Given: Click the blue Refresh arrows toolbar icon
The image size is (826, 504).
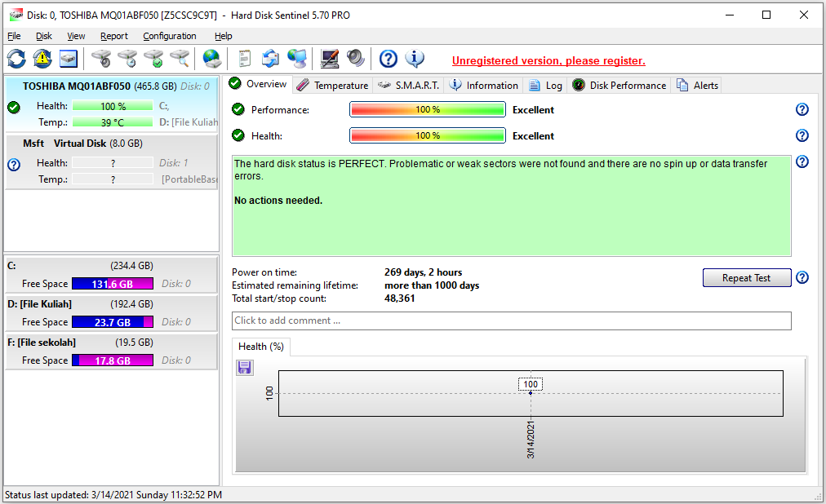Looking at the screenshot, I should [x=16, y=59].
